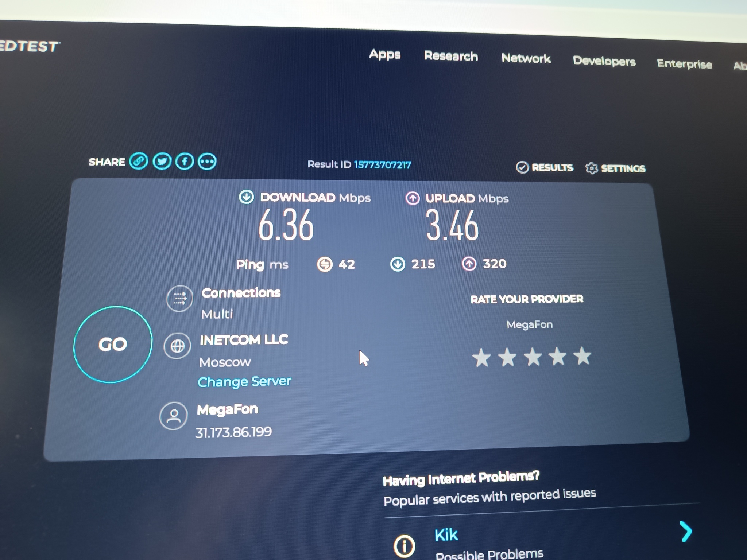
Task: Share result on Facebook icon
Action: pyautogui.click(x=185, y=161)
